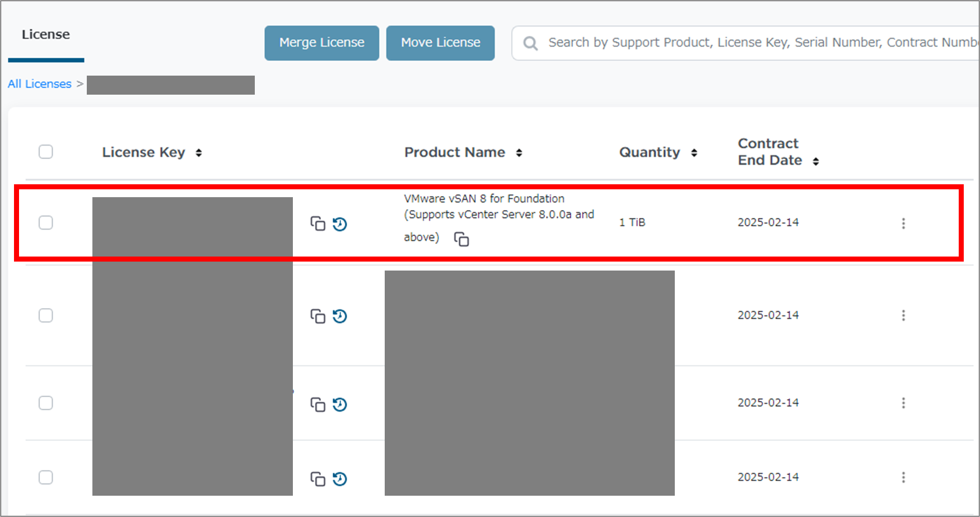The height and width of the screenshot is (517, 980).
Task: Copy license key in the second table row
Action: pos(318,316)
